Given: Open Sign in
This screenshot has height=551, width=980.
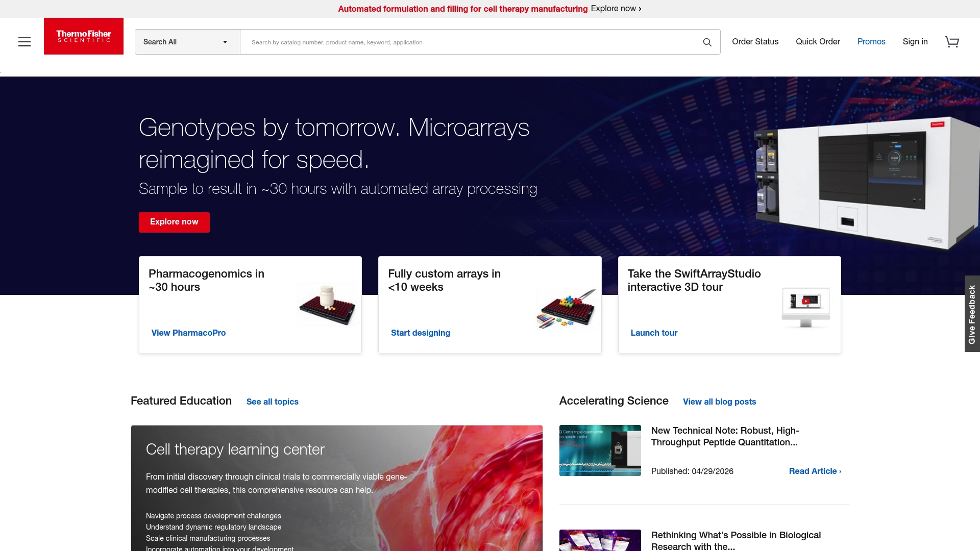Looking at the screenshot, I should point(915,42).
